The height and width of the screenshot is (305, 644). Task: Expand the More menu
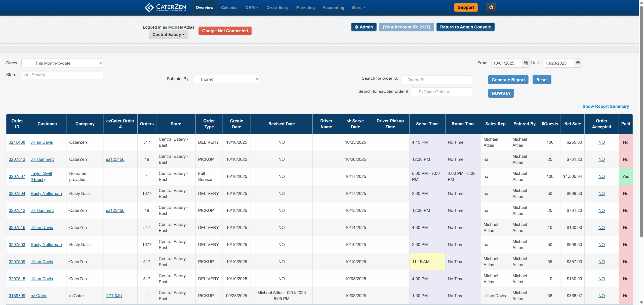(x=358, y=8)
